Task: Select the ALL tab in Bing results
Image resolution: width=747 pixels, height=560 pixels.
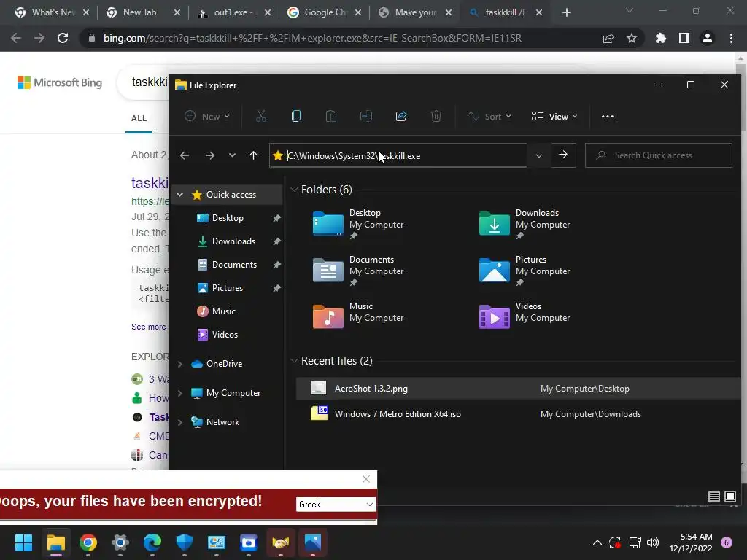Action: click(139, 118)
